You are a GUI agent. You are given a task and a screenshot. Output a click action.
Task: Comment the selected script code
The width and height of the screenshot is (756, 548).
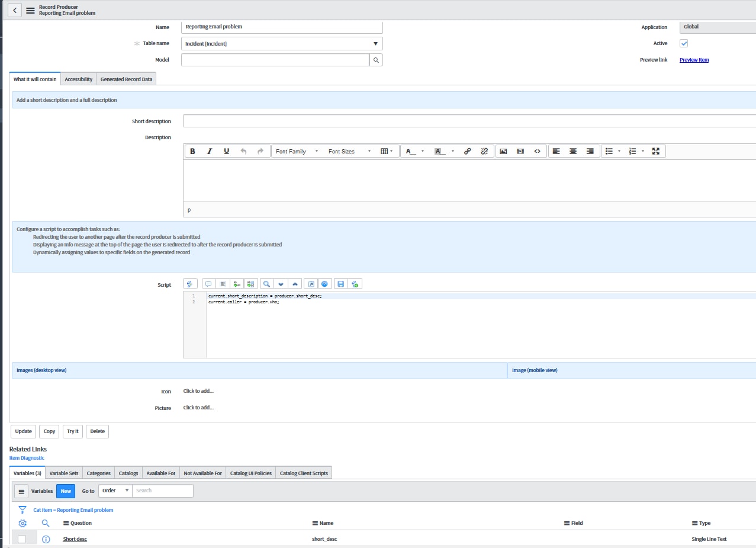click(x=208, y=284)
